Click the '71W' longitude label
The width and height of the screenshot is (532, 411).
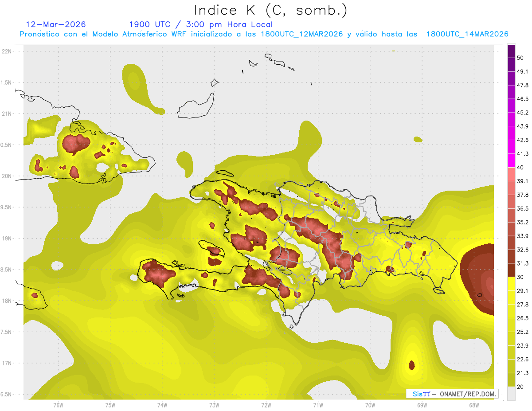[x=318, y=404]
